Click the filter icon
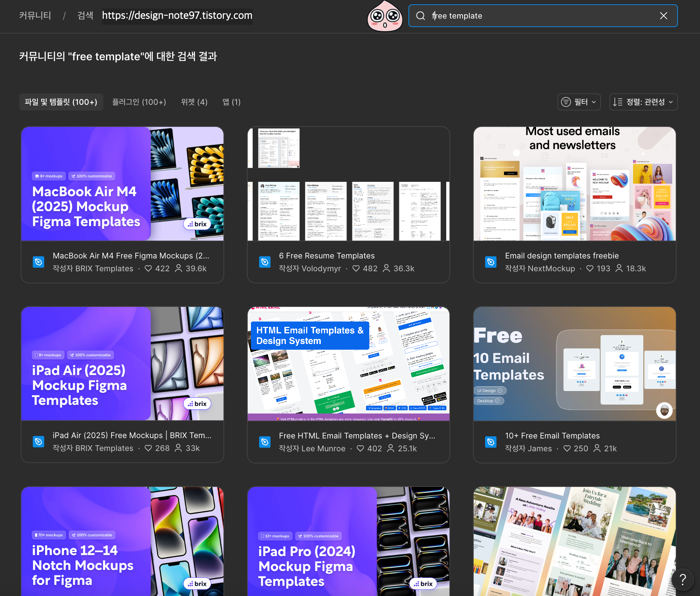Viewport: 700px width, 596px height. [566, 102]
